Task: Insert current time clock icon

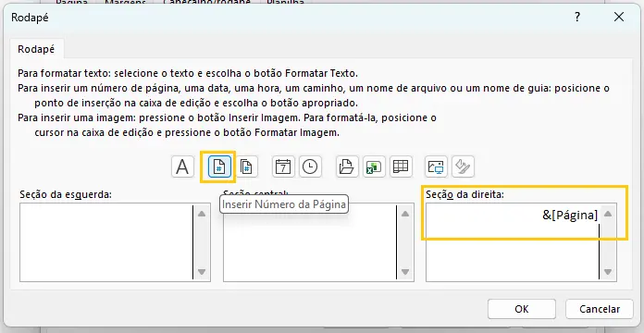Action: click(x=310, y=166)
